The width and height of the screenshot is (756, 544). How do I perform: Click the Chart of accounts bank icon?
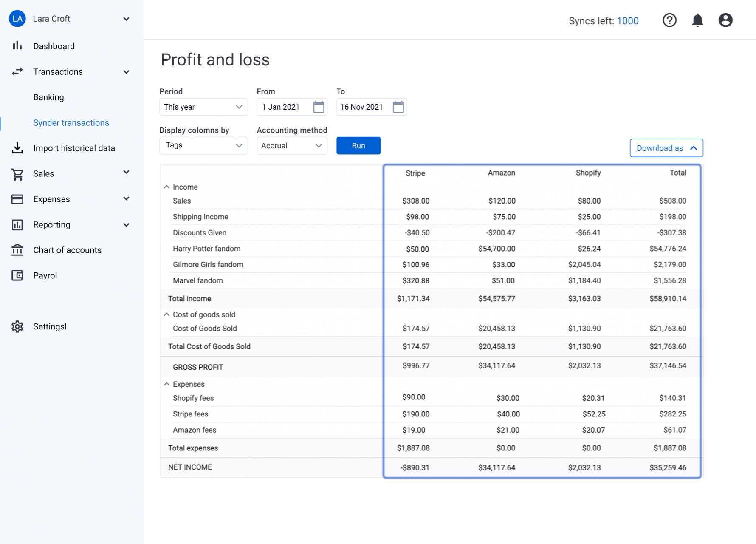point(17,250)
